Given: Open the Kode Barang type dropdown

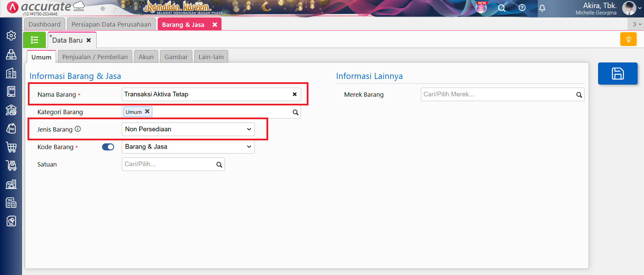Looking at the screenshot, I should click(x=188, y=147).
